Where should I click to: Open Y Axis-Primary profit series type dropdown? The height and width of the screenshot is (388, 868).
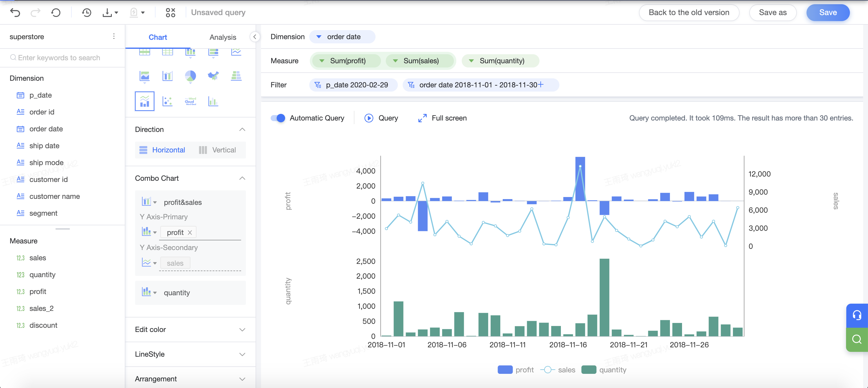tap(149, 232)
